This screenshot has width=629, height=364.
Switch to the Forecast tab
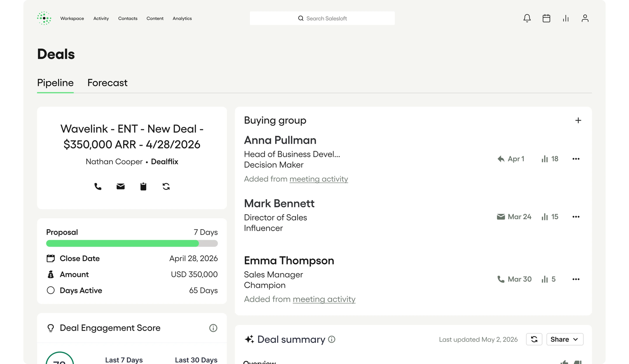[x=107, y=83]
